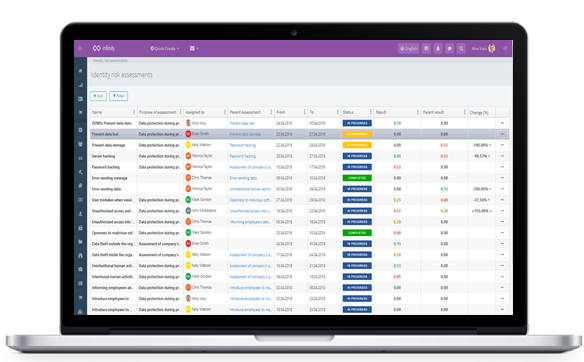Viewport: 584px width, 362px height.
Task: Go to Home in sidebar
Action: [x=80, y=71]
